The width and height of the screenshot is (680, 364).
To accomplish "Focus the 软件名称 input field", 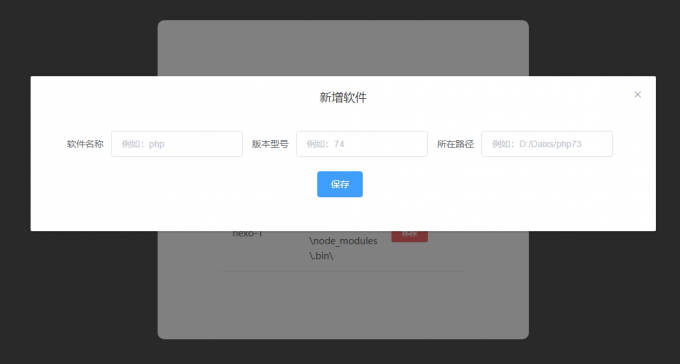I will 177,144.
